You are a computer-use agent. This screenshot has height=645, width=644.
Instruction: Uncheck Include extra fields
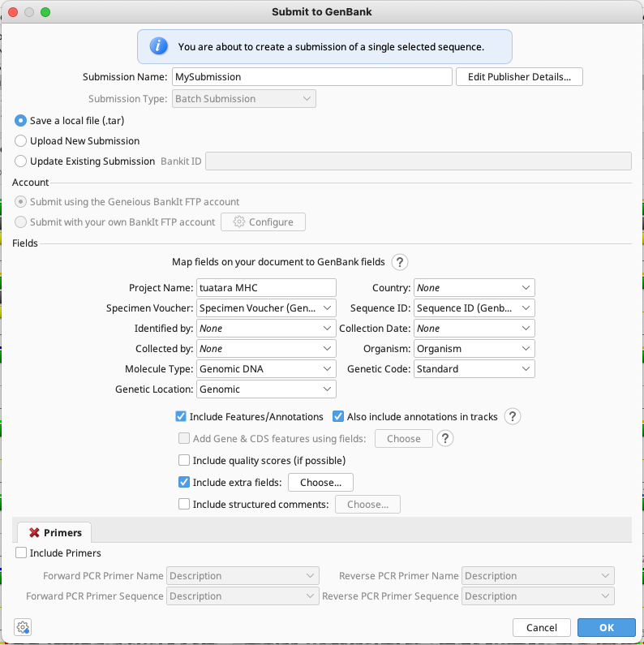(x=184, y=482)
